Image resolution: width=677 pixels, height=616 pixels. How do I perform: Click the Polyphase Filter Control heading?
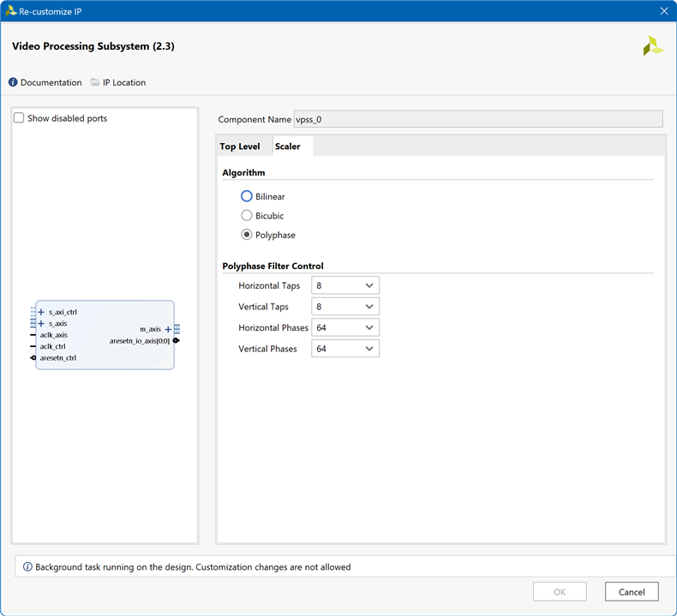(x=273, y=266)
